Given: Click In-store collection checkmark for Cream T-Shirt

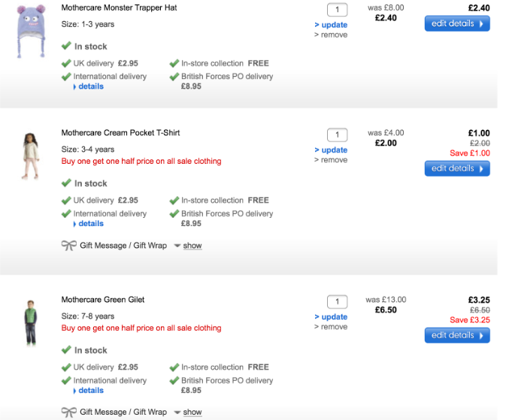Looking at the screenshot, I should (174, 201).
